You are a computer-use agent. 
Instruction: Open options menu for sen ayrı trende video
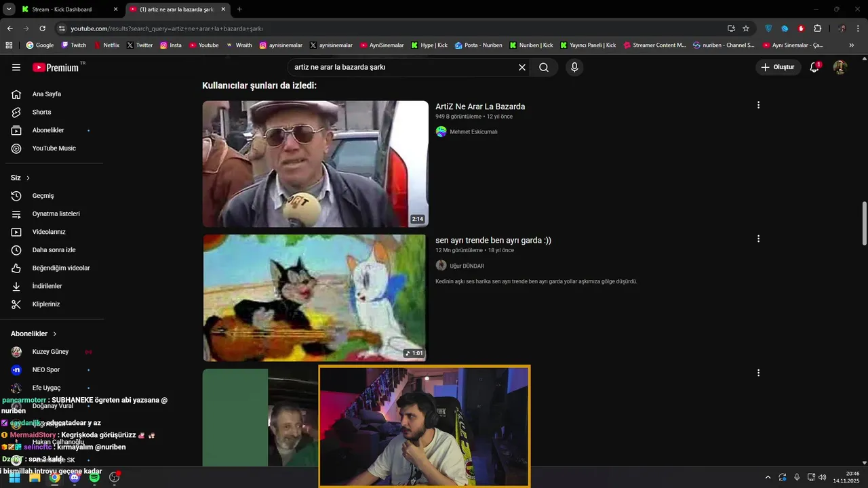coord(758,239)
